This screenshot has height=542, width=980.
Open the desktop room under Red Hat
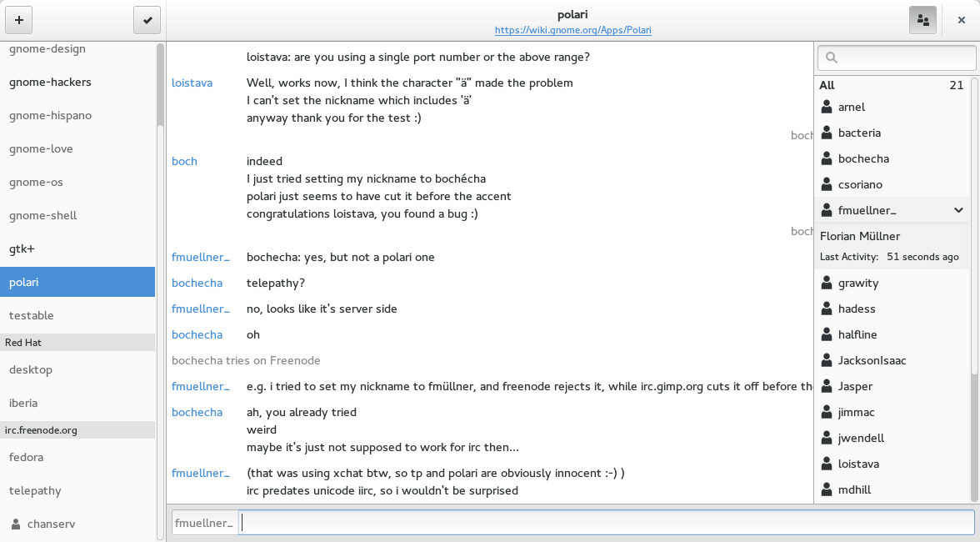point(77,369)
